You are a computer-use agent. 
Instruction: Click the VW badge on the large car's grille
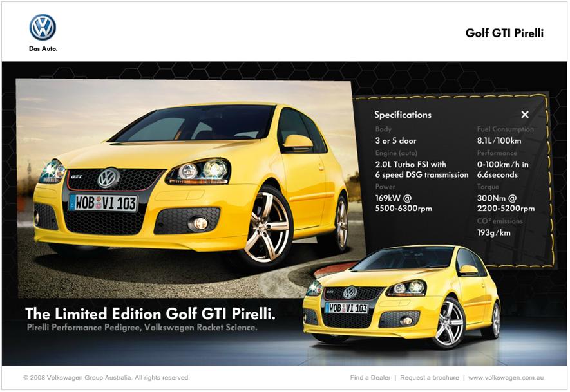[x=108, y=178]
